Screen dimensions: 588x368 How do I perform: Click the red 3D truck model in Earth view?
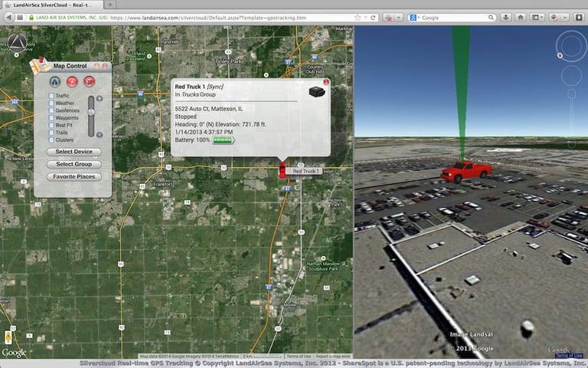coord(465,172)
